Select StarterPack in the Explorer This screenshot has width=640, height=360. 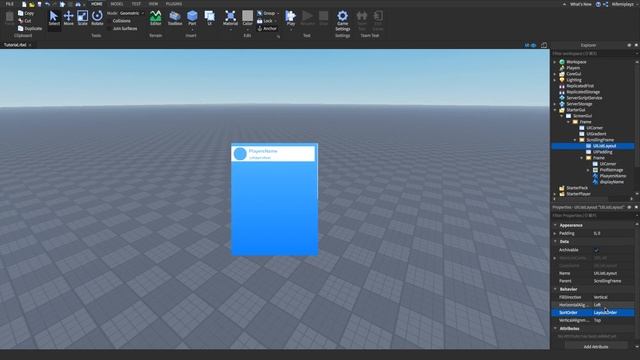pos(577,188)
